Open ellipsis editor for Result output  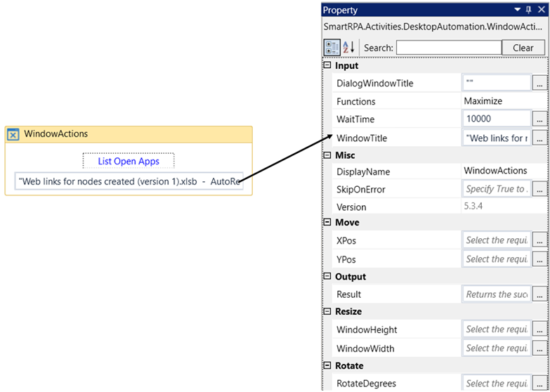pos(539,294)
